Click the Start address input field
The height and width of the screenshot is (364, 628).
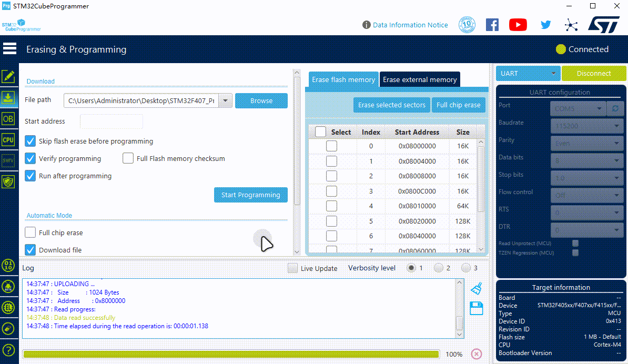tap(112, 122)
